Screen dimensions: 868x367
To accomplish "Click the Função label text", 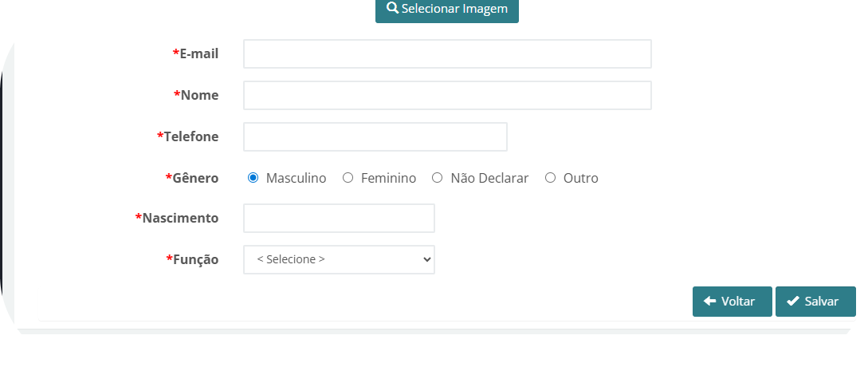I will click(x=195, y=259).
